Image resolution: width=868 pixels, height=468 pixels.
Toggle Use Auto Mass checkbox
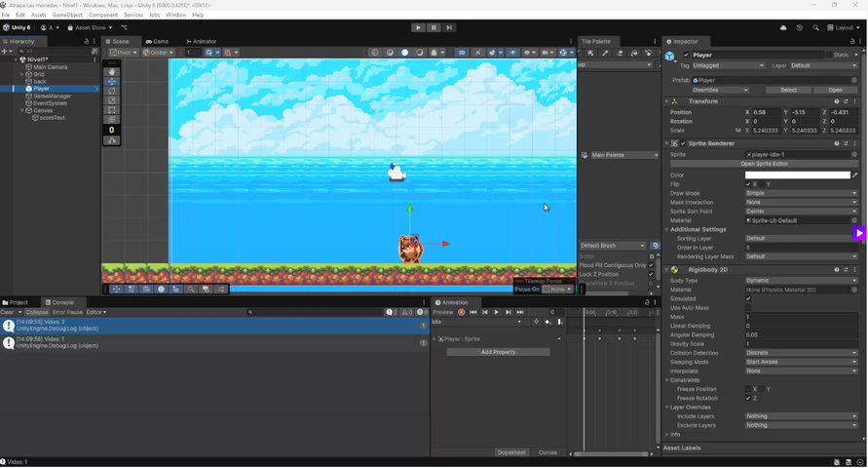coord(748,308)
